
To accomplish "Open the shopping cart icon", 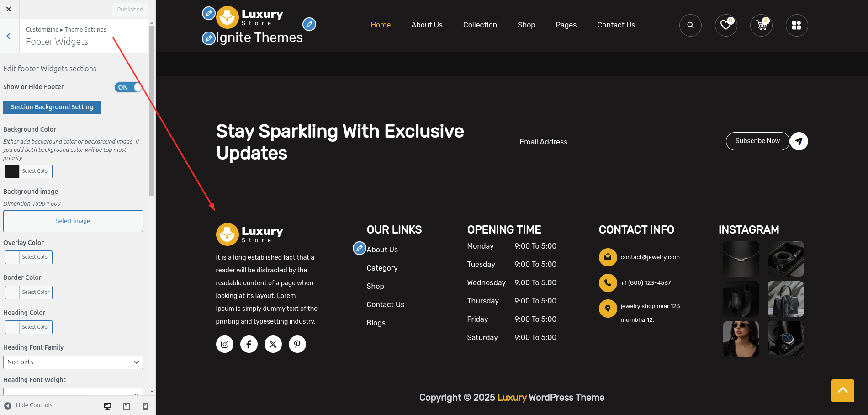I will click(x=761, y=25).
